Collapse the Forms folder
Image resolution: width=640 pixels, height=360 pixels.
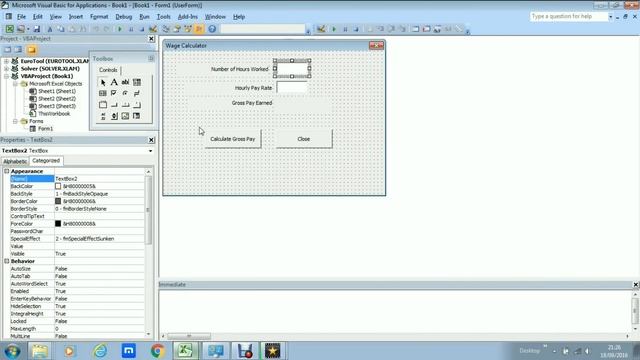pos(15,121)
